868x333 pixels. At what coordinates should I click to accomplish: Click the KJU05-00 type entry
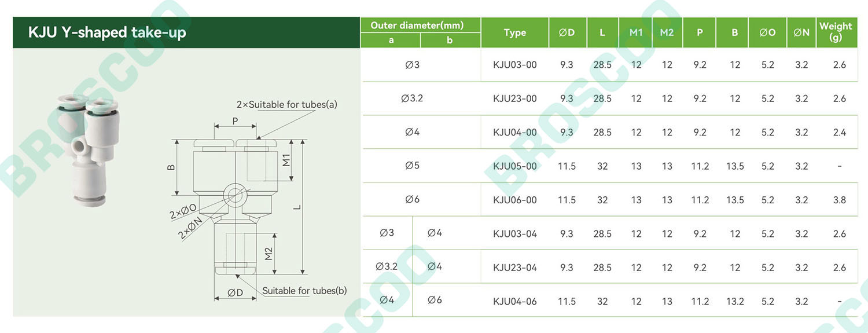click(x=514, y=166)
